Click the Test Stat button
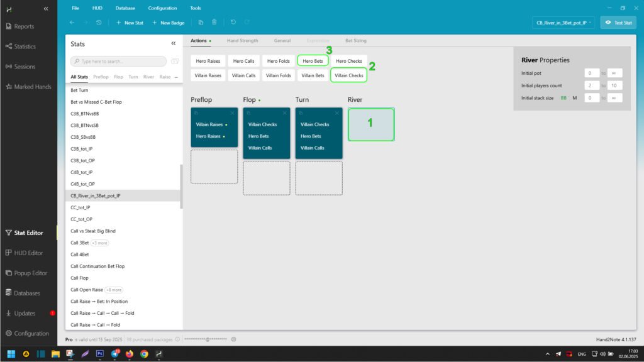The image size is (644, 362). click(x=618, y=23)
